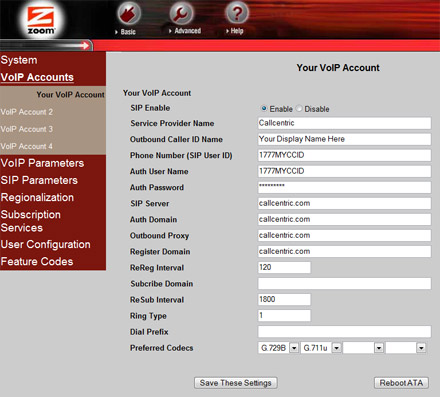Select the Enable radio button for SIP
Viewport: 440px width, 397px height.
tap(264, 109)
